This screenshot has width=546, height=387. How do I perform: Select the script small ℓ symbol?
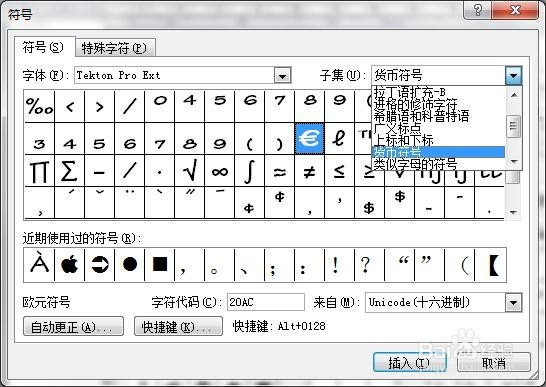(339, 139)
